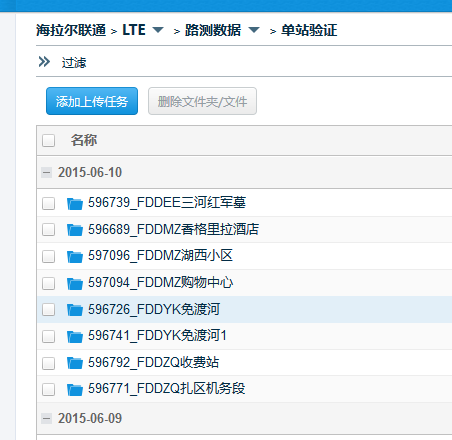Click folder icon of 596726_FDDYK免渡河
Image resolution: width=452 pixels, height=440 pixels.
coord(75,310)
